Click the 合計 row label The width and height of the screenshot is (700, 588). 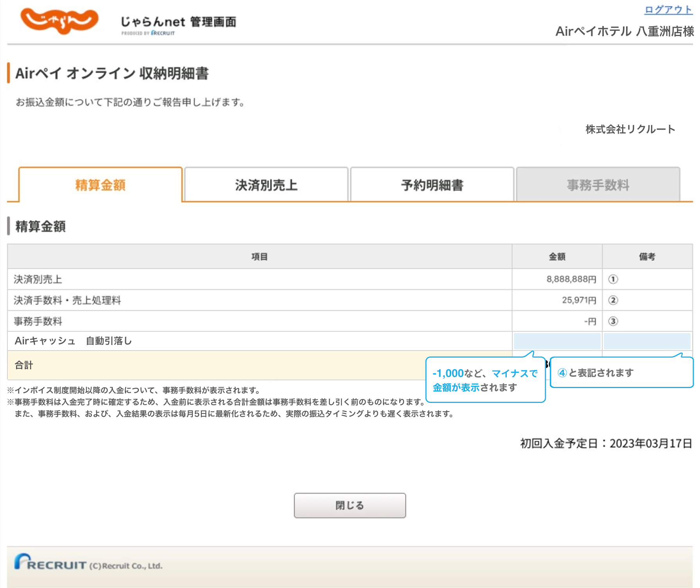point(24,365)
